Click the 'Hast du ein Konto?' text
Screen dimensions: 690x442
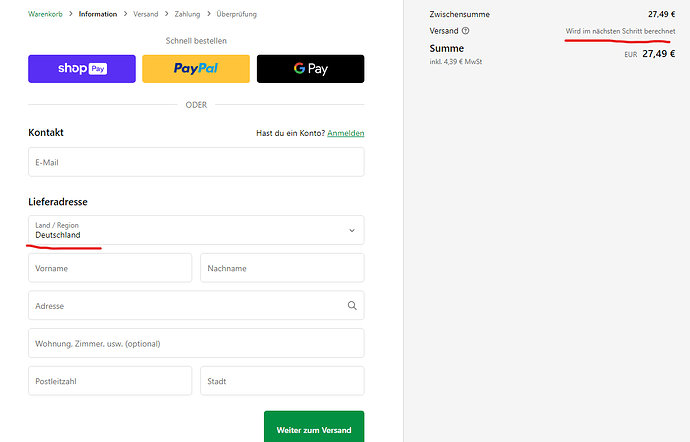290,133
